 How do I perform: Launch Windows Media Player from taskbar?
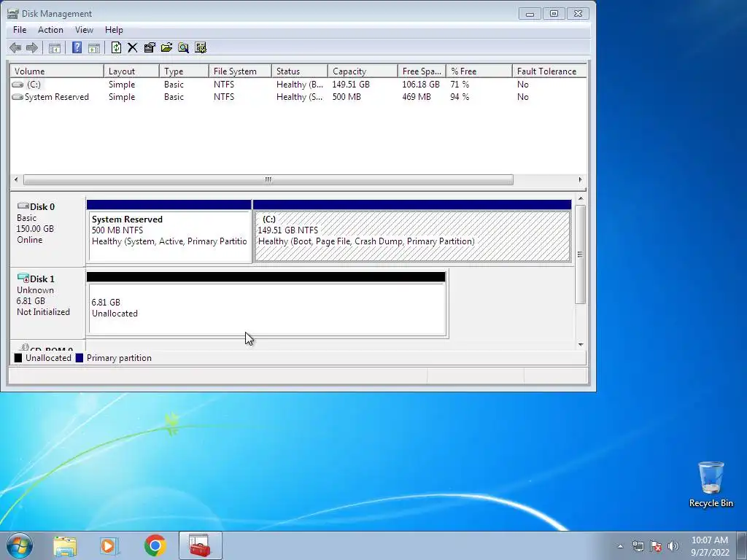(x=109, y=545)
